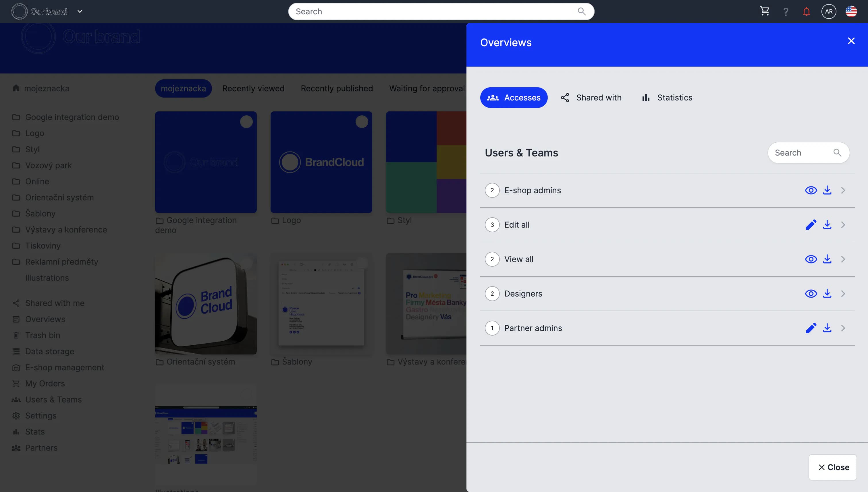Toggle eye icon for Designers team
Image resolution: width=868 pixels, height=492 pixels.
811,294
